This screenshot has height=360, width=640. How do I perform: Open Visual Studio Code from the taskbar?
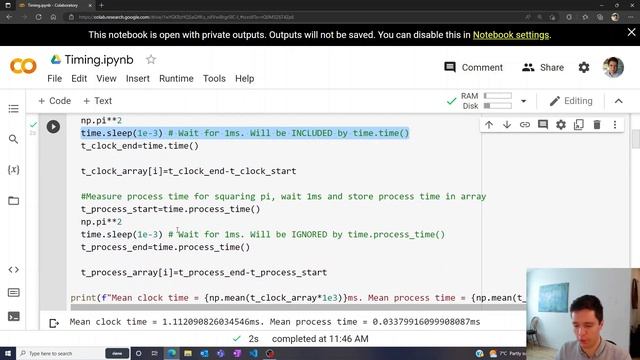(x=253, y=353)
